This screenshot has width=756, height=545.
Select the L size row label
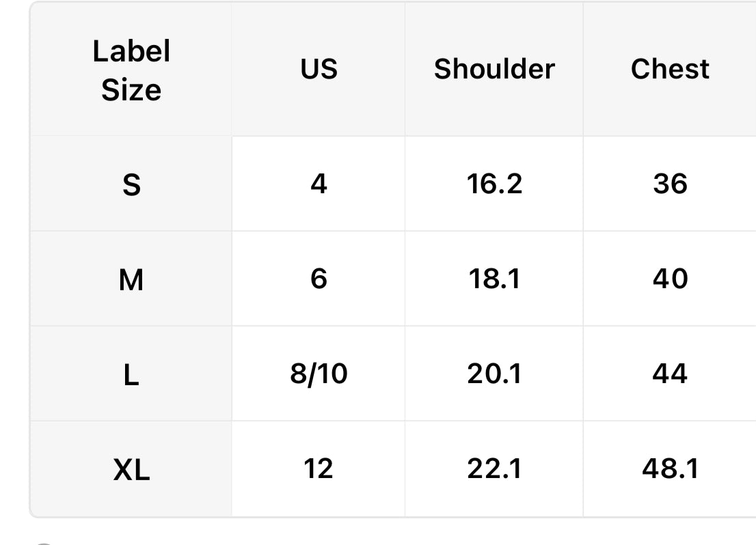coord(131,375)
